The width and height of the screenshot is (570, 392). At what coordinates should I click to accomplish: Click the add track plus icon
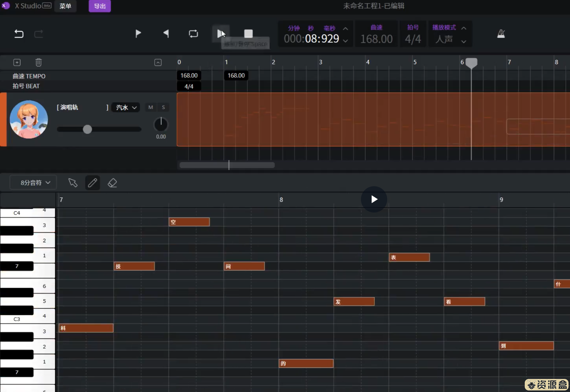click(17, 62)
